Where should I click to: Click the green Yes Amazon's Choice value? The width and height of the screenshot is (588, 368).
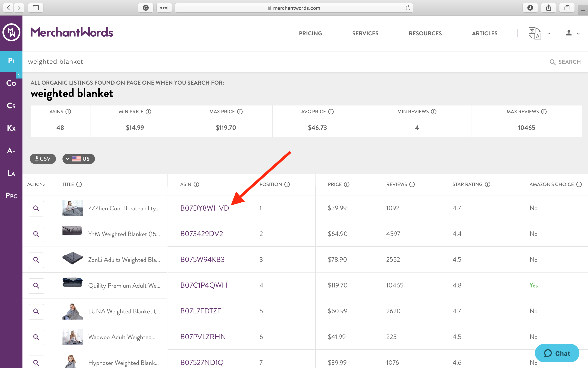[533, 285]
